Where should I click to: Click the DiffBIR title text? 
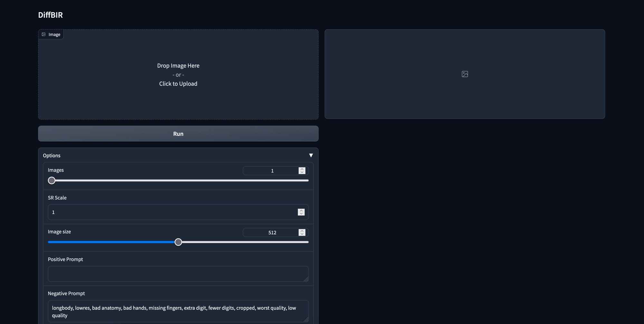point(50,15)
